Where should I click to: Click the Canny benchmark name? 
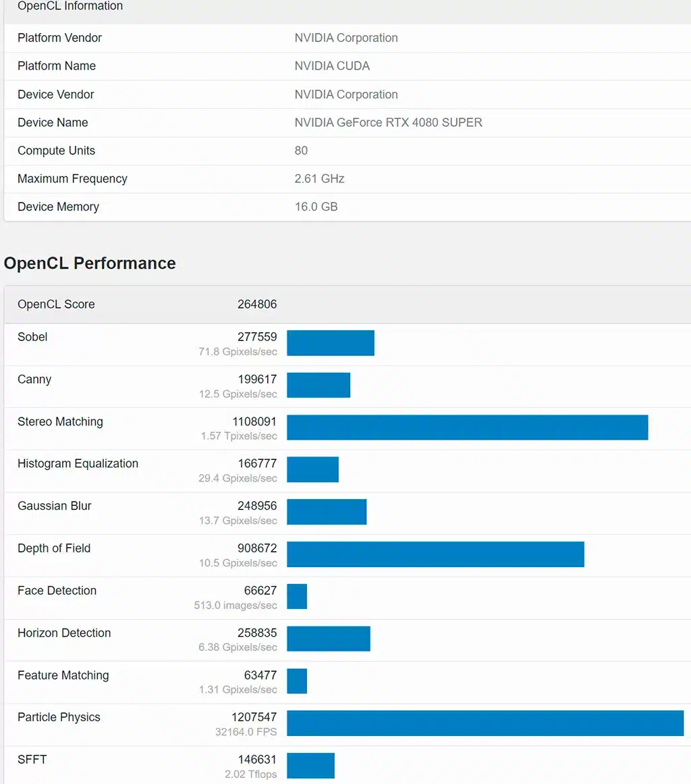34,379
